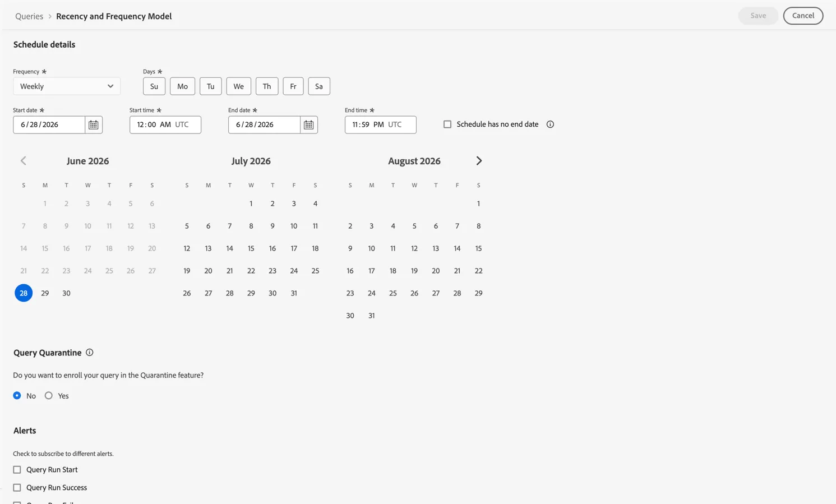Click the August 2026 month heading

click(414, 161)
